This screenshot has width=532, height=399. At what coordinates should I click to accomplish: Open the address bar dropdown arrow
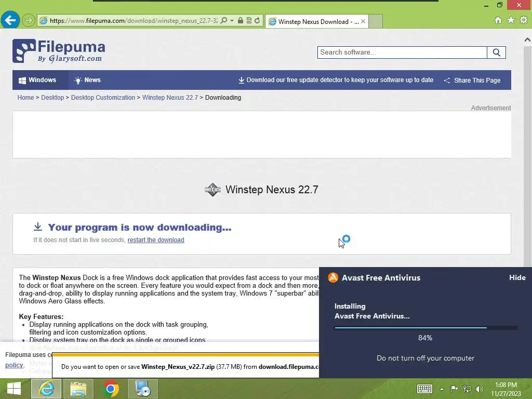click(232, 21)
